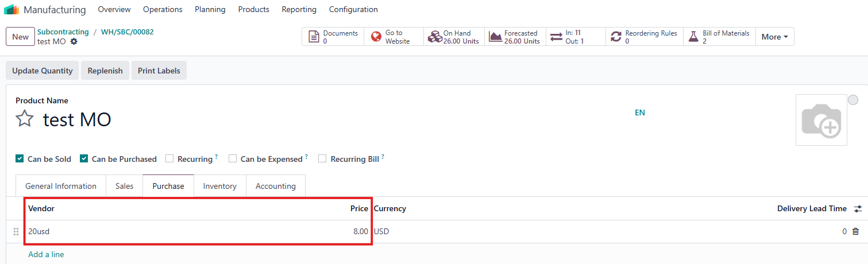Screen dimensions: 868x264
Task: Upload product image via camera placeholder
Action: click(x=820, y=120)
